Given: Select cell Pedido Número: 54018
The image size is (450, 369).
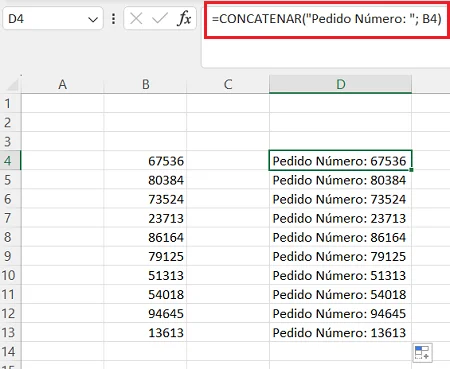Looking at the screenshot, I should click(340, 294).
